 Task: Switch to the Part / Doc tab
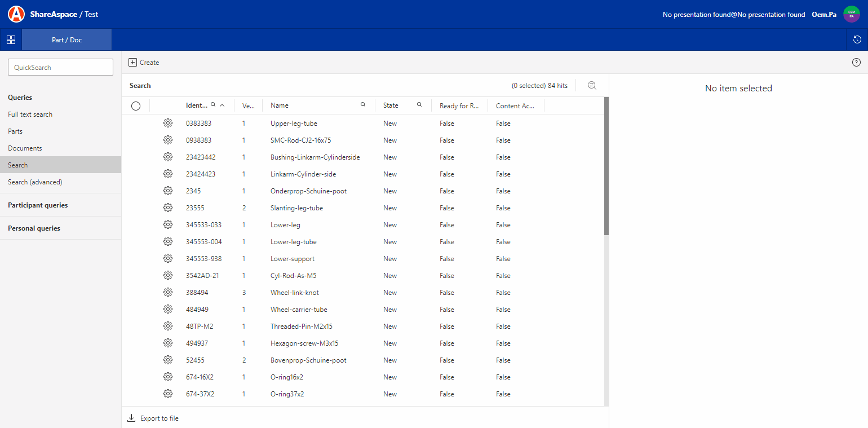(67, 39)
